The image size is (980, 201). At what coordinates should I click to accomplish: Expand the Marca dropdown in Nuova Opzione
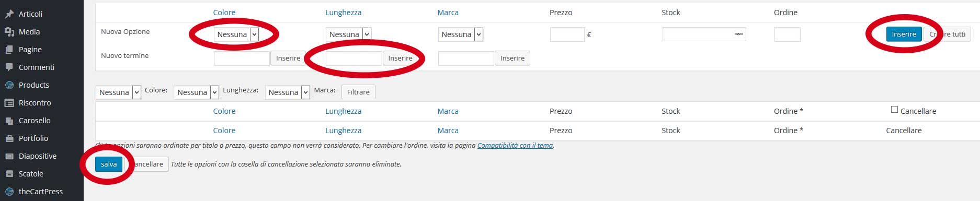[x=461, y=34]
